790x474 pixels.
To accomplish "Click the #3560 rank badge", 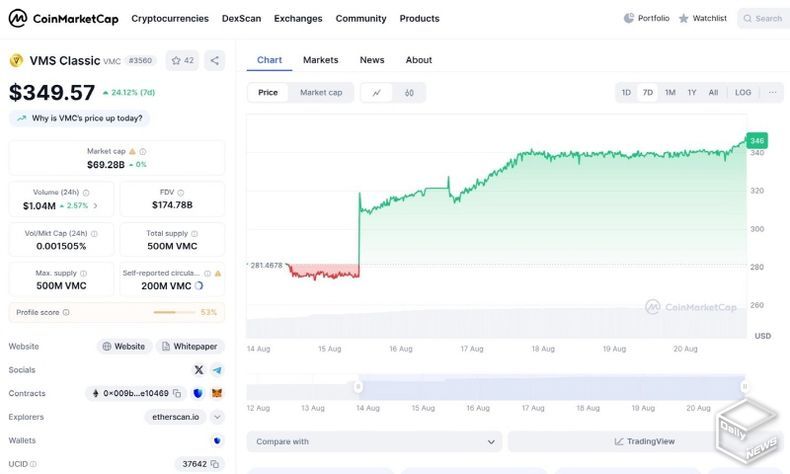I will 140,60.
